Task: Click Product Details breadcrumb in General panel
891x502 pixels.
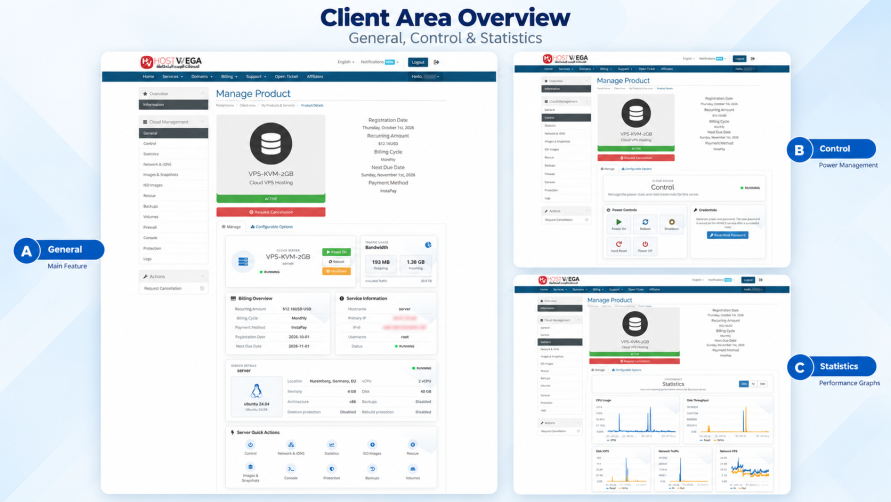Action: pos(312,105)
